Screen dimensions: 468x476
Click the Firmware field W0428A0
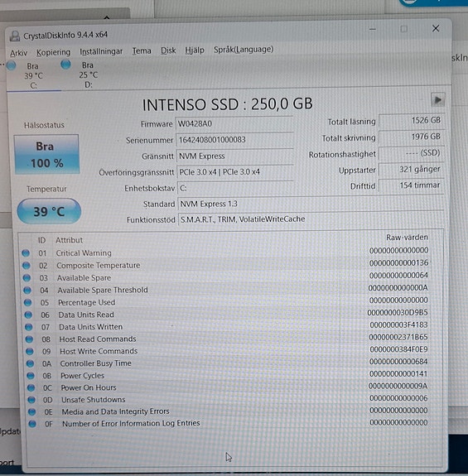coord(234,124)
